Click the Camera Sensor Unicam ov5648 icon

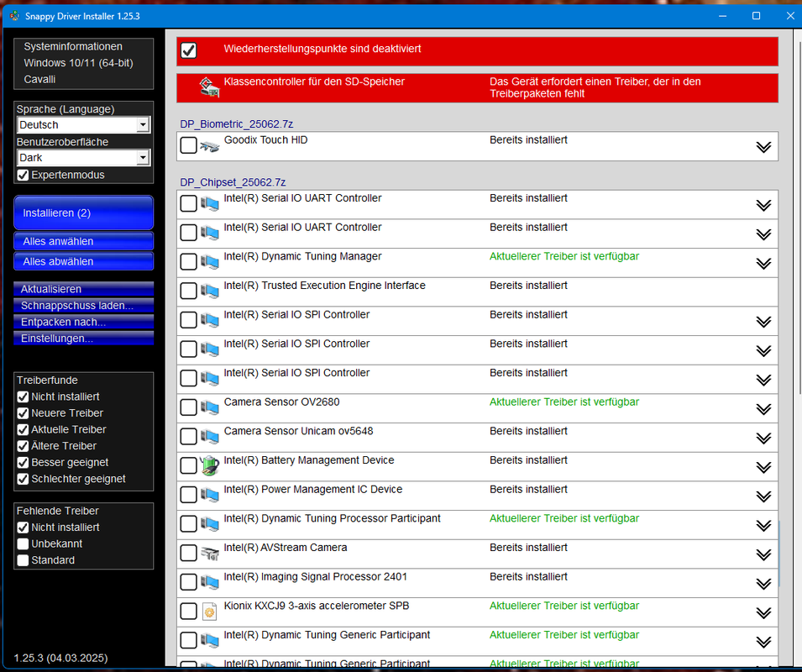[209, 437]
